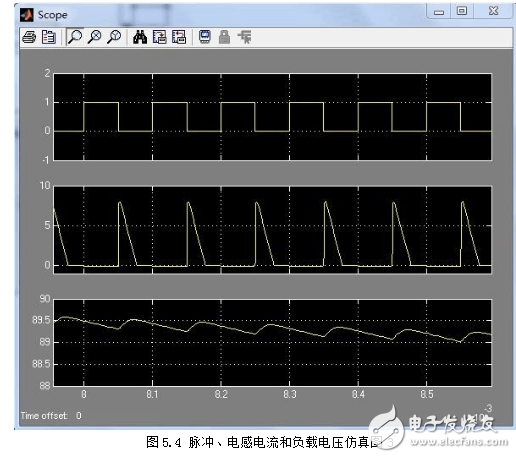Click the 8.3 time axis label

tap(289, 395)
